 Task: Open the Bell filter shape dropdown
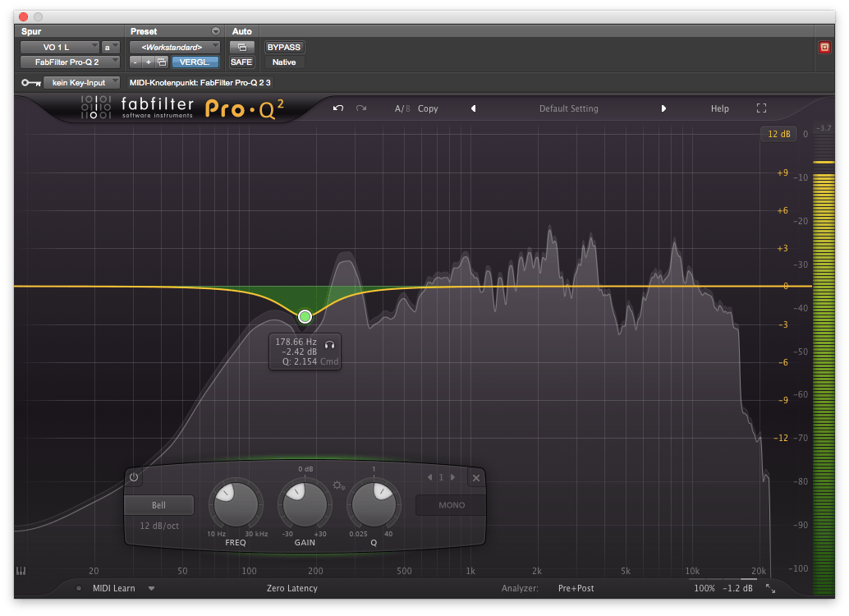[158, 505]
